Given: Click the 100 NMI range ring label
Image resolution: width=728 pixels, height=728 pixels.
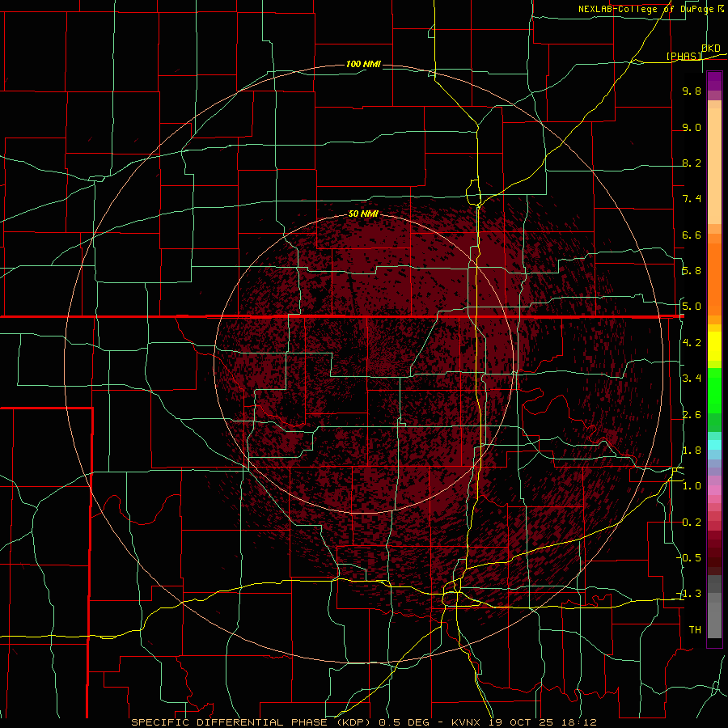Looking at the screenshot, I should click(363, 64).
